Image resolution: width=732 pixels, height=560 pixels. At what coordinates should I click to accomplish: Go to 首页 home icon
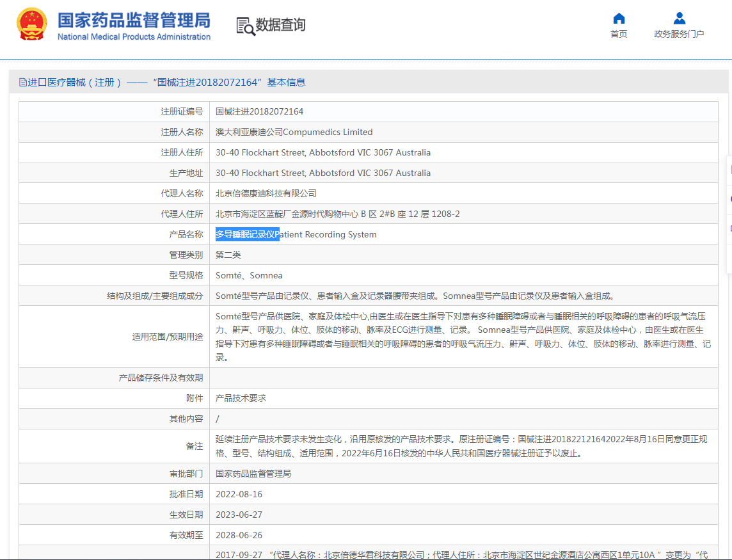coord(619,18)
